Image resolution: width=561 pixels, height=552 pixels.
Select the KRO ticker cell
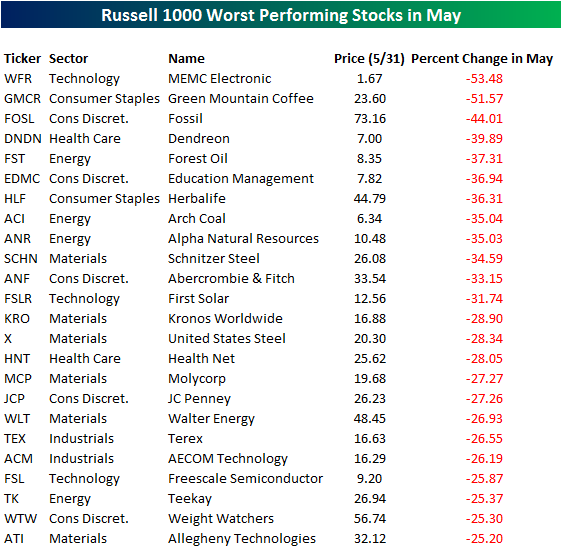point(16,319)
